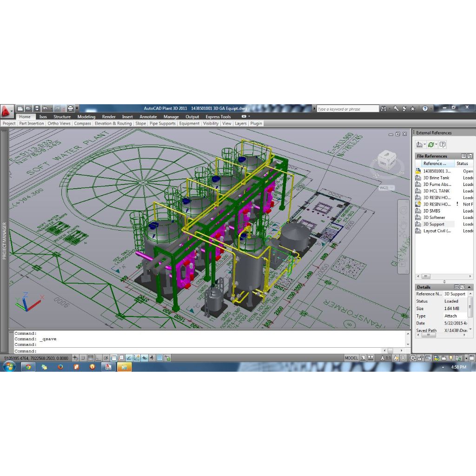The image size is (476, 476).
Task: Click the ViewCube in the drawing area
Action: pyautogui.click(x=387, y=160)
